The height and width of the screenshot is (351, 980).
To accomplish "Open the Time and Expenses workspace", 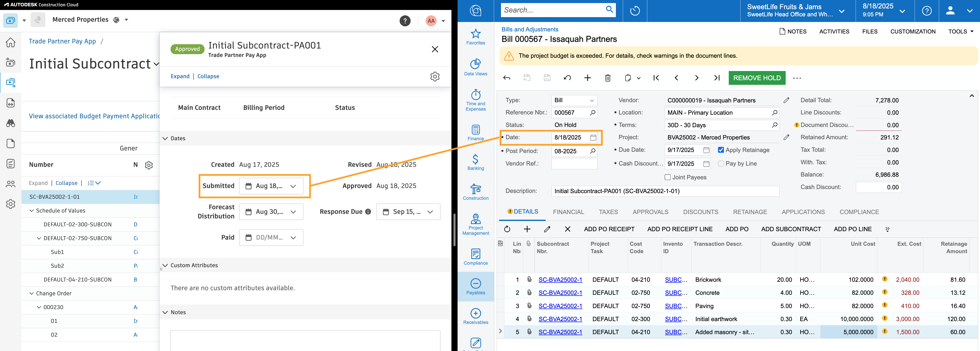I will coord(475,100).
